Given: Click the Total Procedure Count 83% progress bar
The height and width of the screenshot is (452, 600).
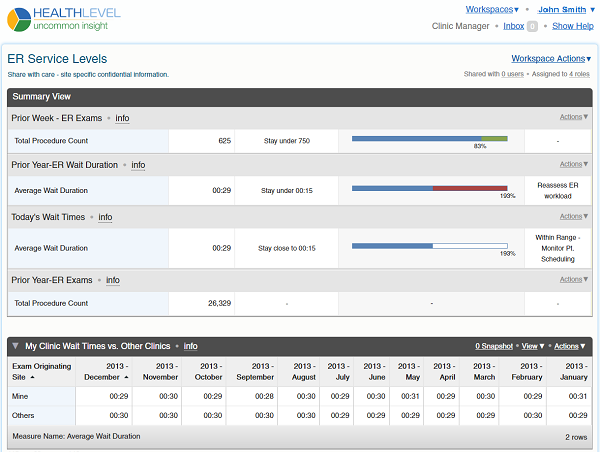Looking at the screenshot, I should tap(429, 139).
